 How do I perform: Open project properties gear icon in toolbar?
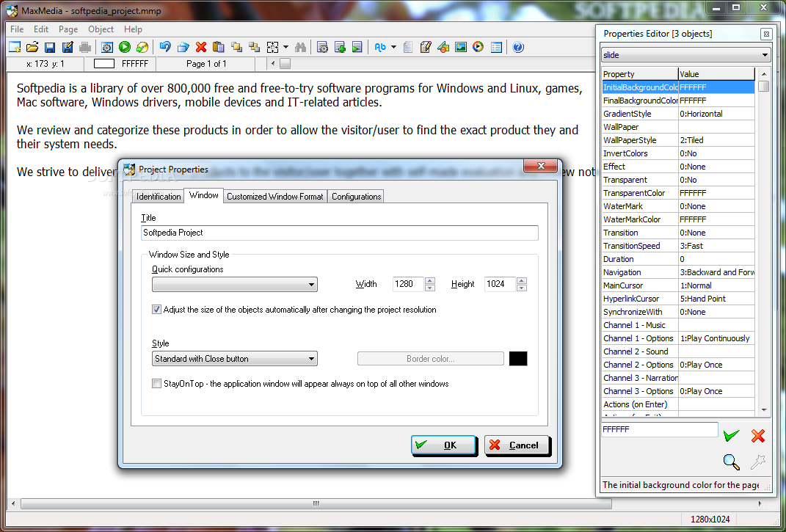(x=106, y=47)
